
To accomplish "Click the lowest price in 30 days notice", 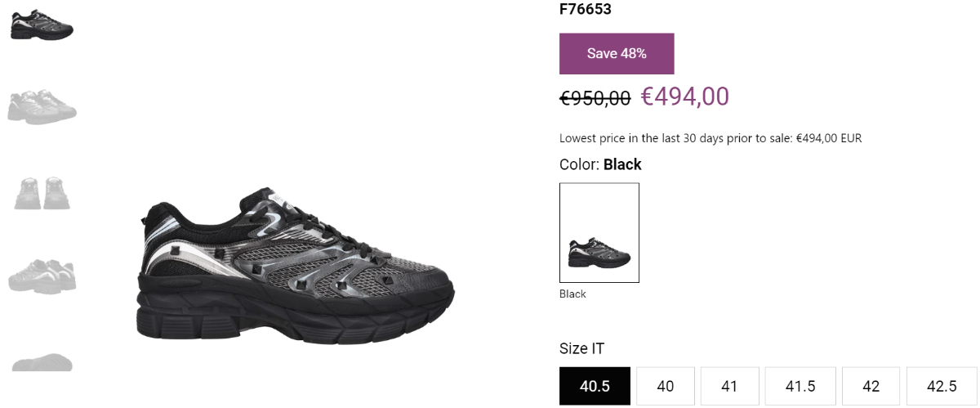I will (710, 138).
